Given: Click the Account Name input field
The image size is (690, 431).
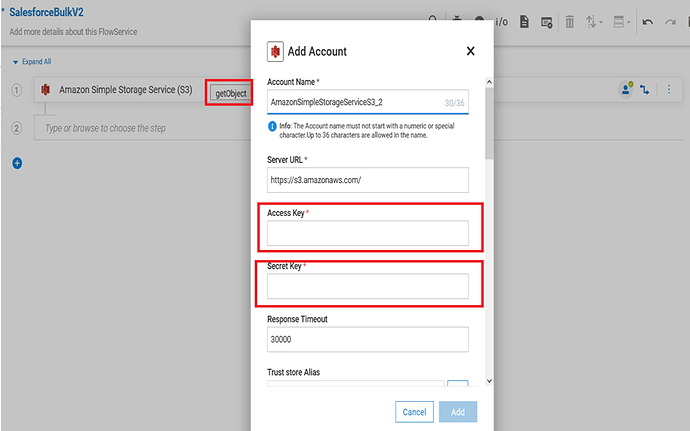Looking at the screenshot, I should [367, 102].
